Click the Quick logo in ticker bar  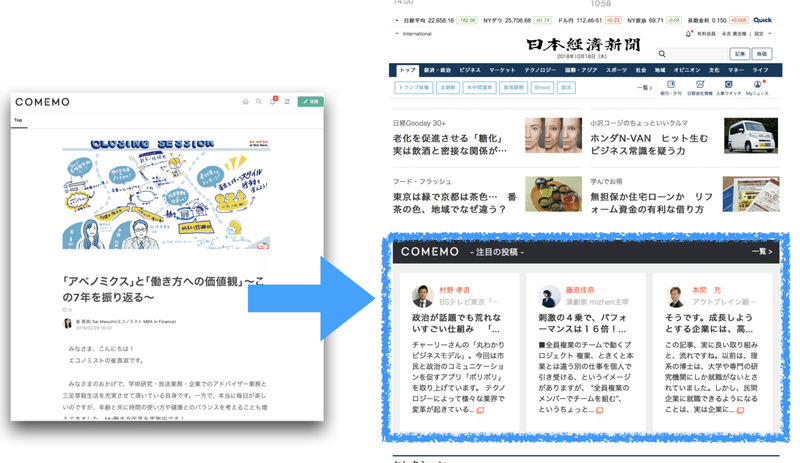coord(762,20)
